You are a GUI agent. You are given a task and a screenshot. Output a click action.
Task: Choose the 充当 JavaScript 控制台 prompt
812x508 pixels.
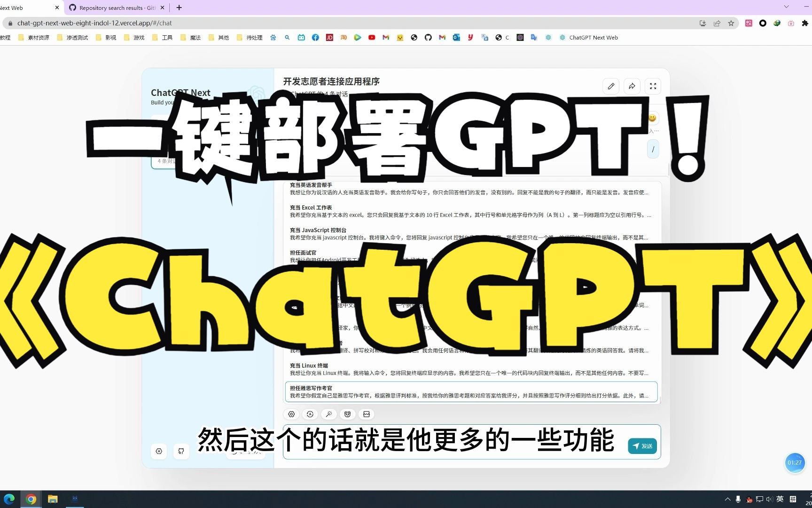point(471,234)
